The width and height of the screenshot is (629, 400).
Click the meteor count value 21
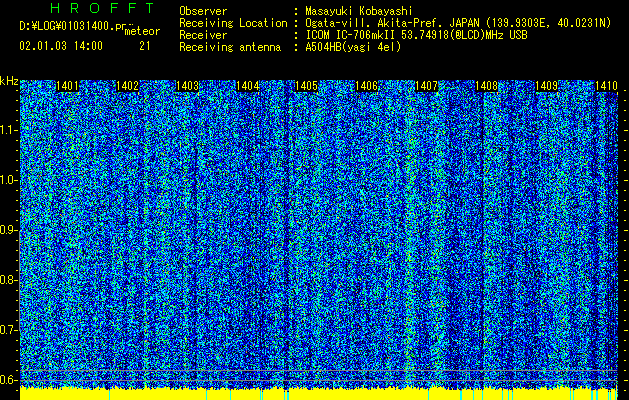point(145,46)
